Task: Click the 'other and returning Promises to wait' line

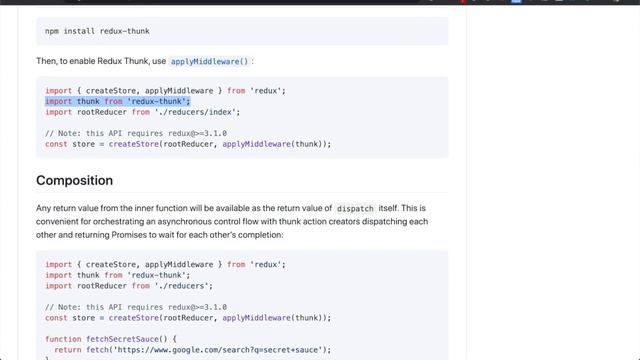Action: (160, 235)
